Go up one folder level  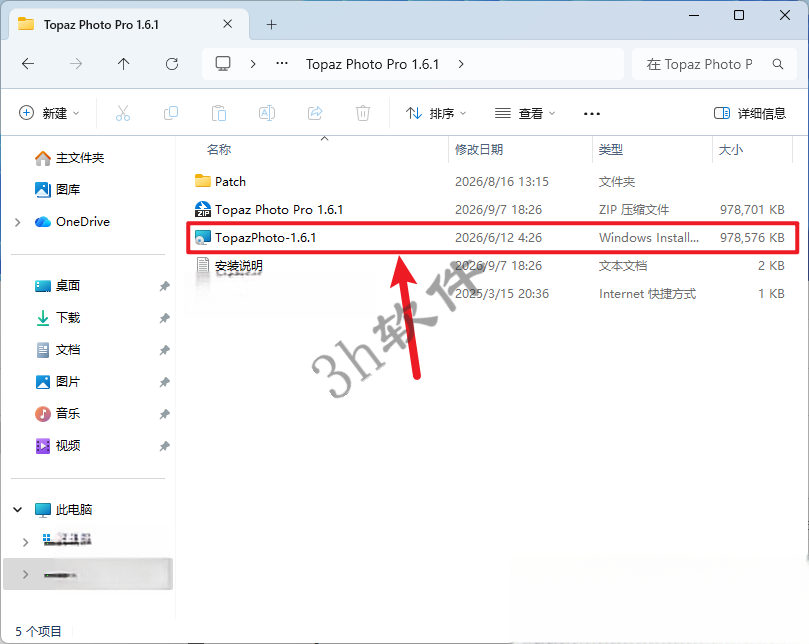click(123, 64)
